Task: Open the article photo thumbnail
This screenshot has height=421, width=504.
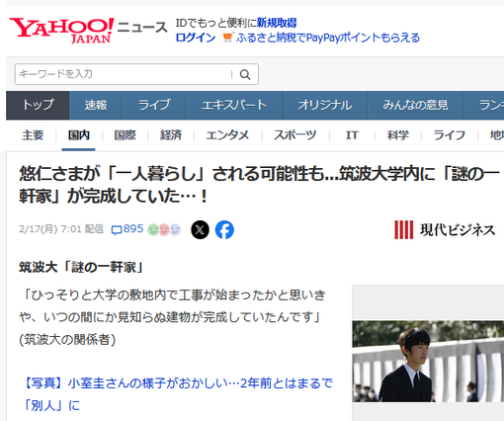Action: pyautogui.click(x=428, y=361)
